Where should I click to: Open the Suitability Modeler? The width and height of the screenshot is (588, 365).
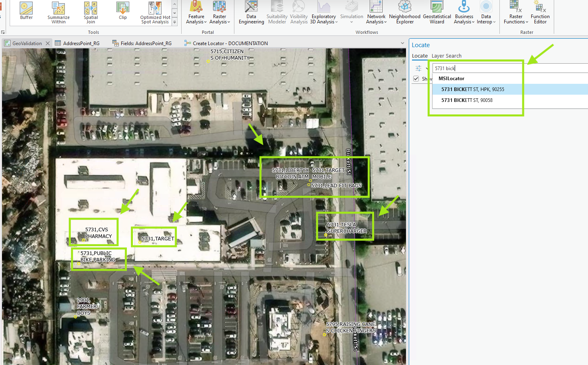[277, 12]
